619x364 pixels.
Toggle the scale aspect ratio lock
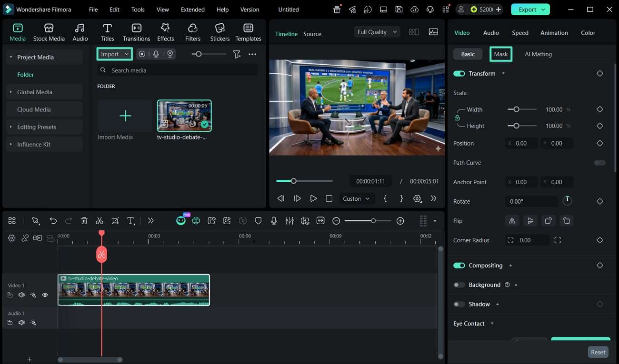coord(457,118)
